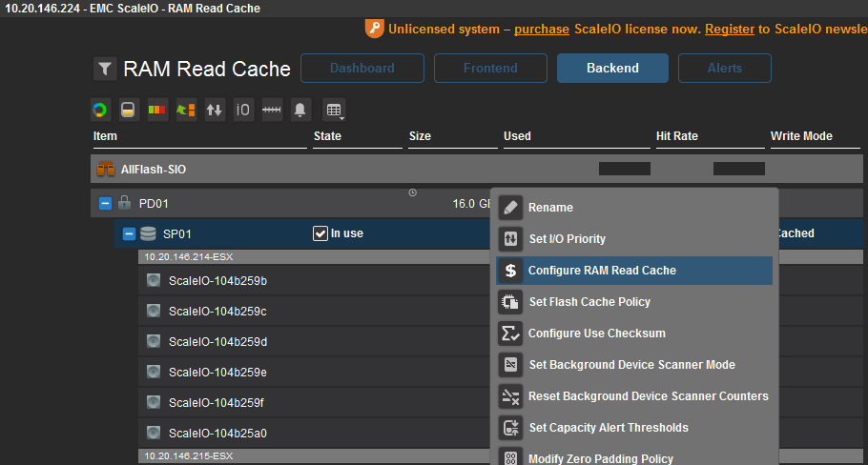Choose Modify Zero Padding Policy entry
Viewport: 868px width, 465px height.
634,457
